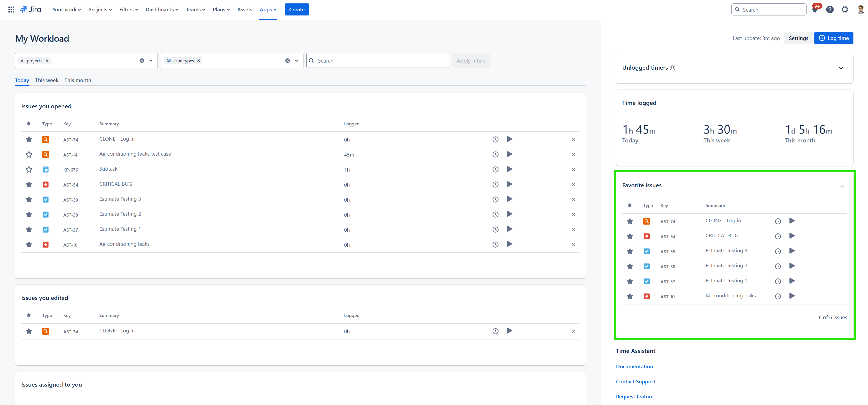Open the Teams dropdown menu
The height and width of the screenshot is (405, 868).
point(196,9)
